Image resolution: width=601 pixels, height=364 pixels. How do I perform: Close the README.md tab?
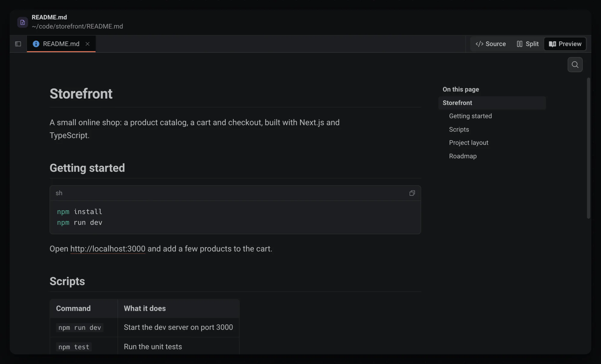(x=87, y=44)
